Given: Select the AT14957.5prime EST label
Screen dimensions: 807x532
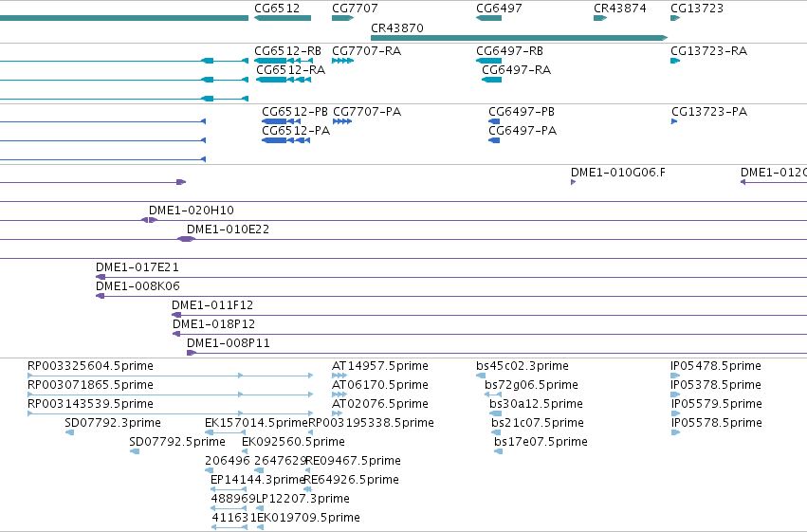Looking at the screenshot, I should tap(380, 366).
